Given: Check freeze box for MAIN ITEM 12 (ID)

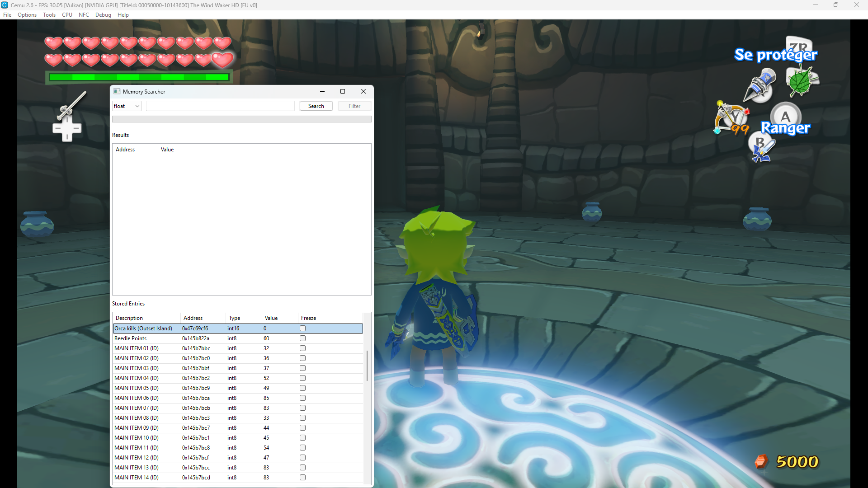Looking at the screenshot, I should [302, 458].
